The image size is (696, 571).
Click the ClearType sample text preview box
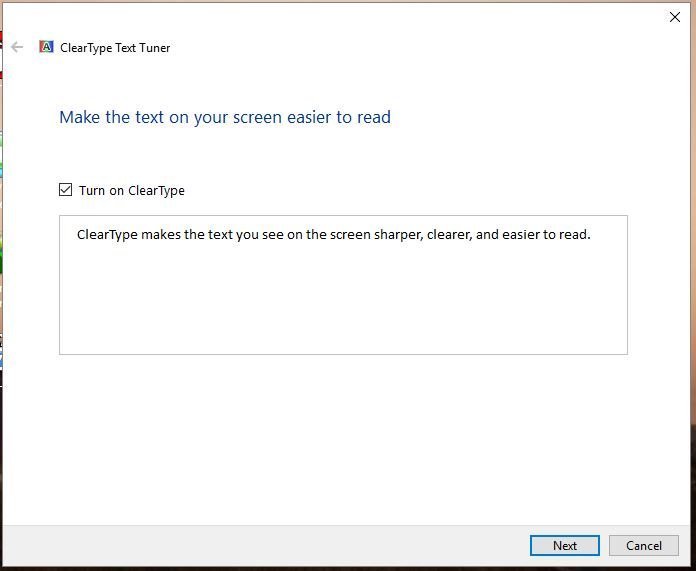tap(343, 285)
